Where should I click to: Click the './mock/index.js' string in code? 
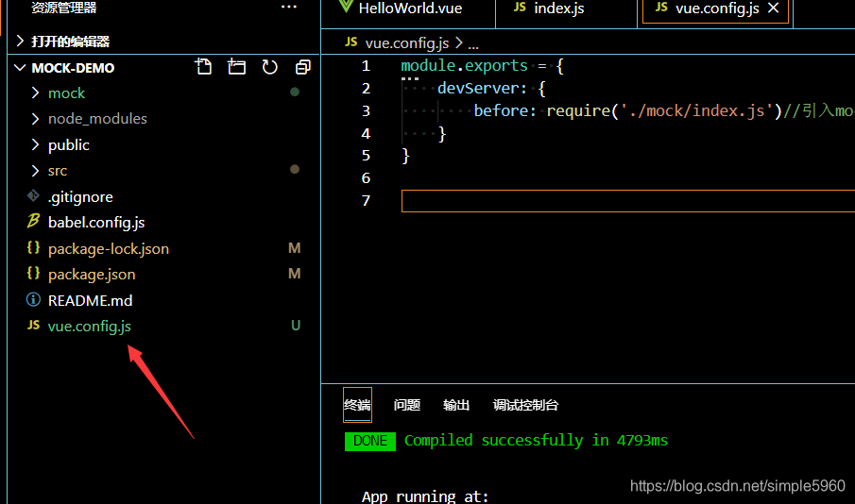coord(696,110)
